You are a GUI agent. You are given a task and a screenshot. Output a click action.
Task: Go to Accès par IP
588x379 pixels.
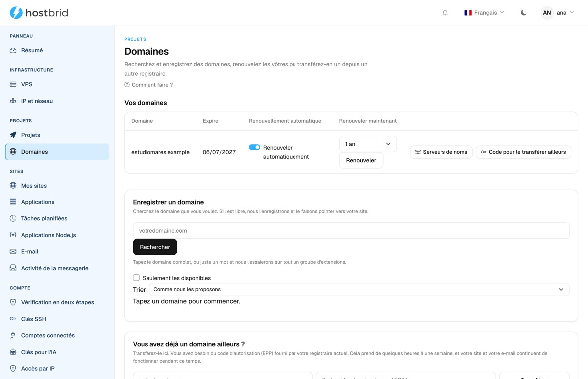tap(57, 368)
